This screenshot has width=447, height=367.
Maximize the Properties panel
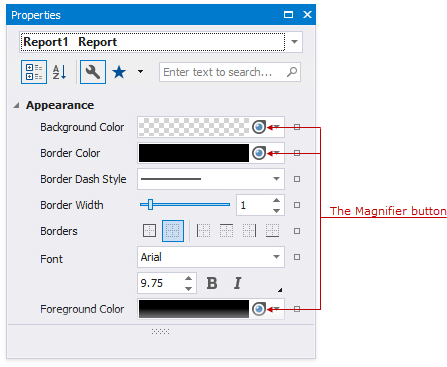288,15
